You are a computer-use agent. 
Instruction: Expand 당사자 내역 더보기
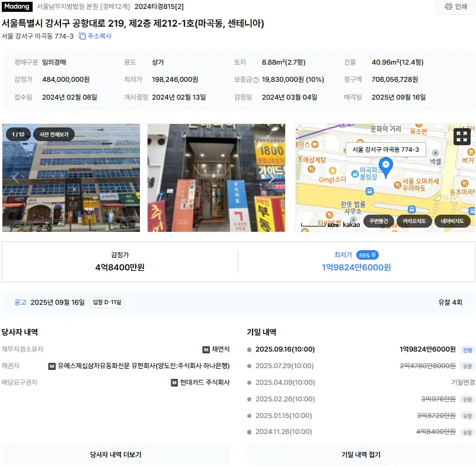point(116,455)
